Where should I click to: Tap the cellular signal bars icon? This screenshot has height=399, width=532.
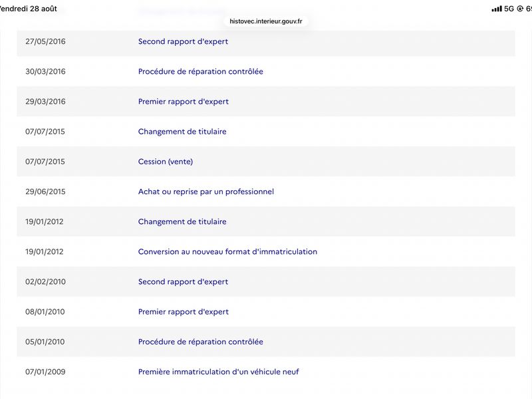click(496, 9)
